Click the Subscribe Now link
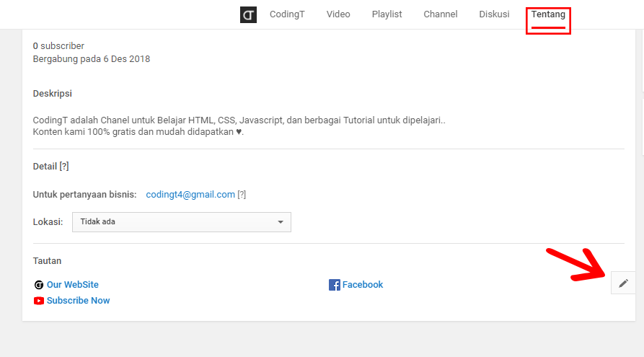644x357 pixels. click(78, 301)
